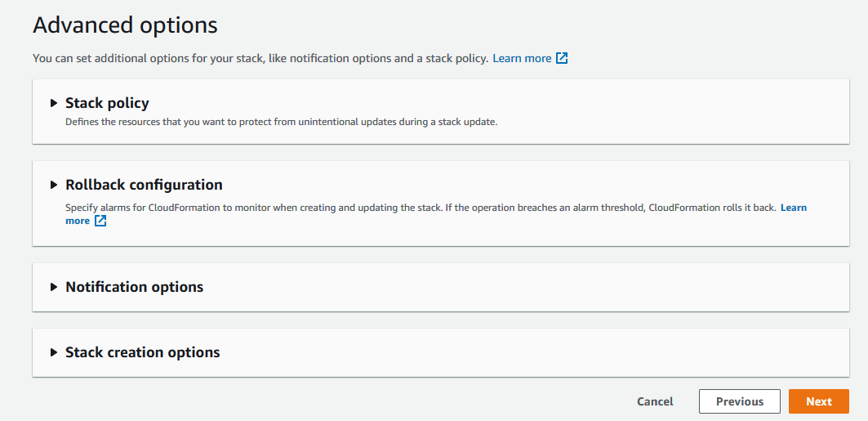Click the Stack policy description text
868x421 pixels.
pos(281,122)
